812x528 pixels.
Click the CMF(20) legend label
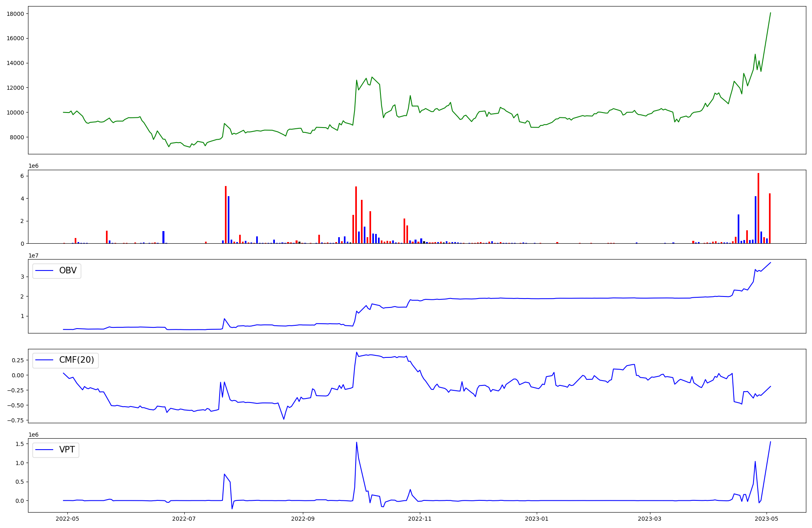point(76,360)
